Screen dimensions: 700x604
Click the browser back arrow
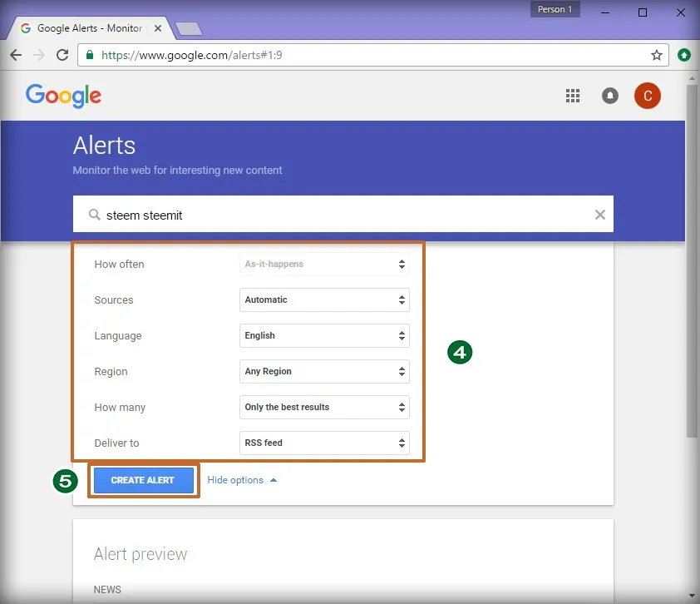16,55
